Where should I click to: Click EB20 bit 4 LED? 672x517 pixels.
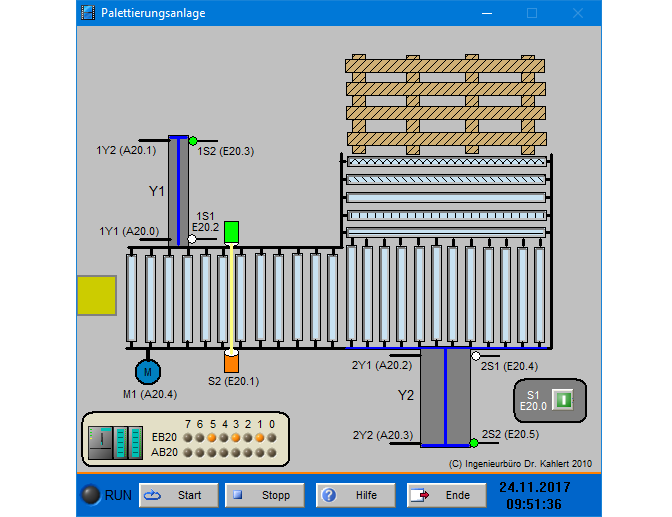(x=224, y=438)
